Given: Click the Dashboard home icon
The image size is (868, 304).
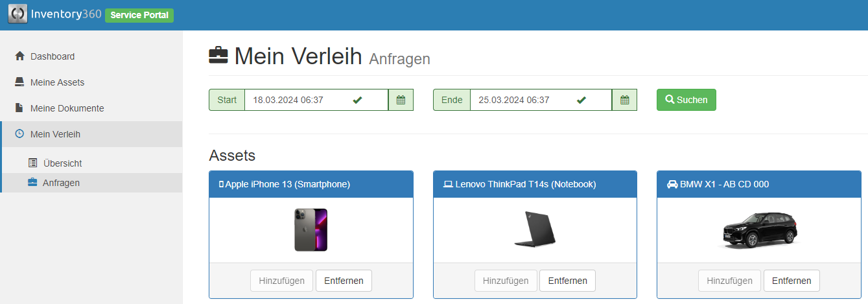Looking at the screenshot, I should 19,56.
